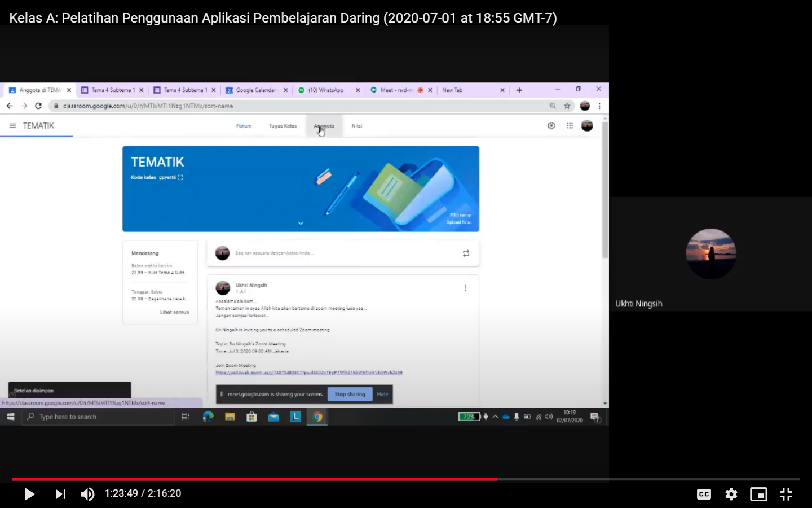Switch to the Tugas Kelas tab
Image resolution: width=812 pixels, height=508 pixels.
pyautogui.click(x=283, y=126)
